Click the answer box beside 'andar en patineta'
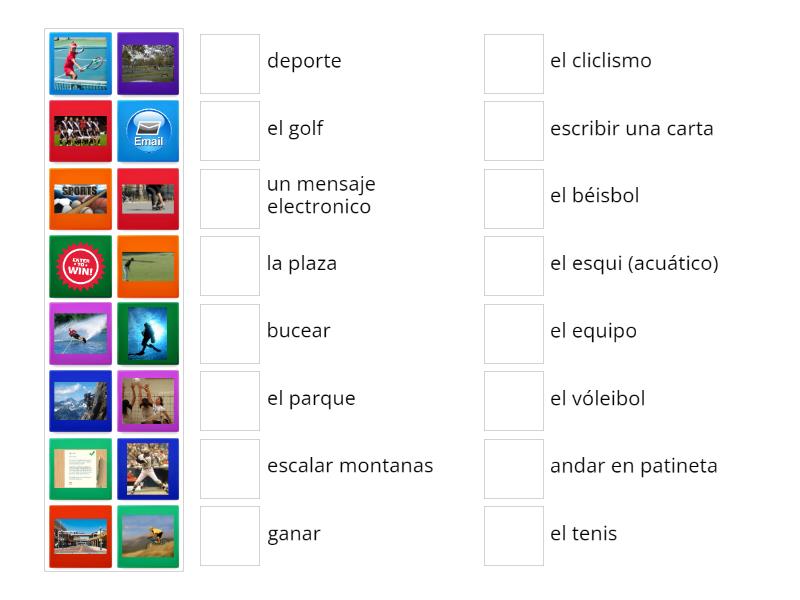The image size is (800, 600). pos(513,466)
